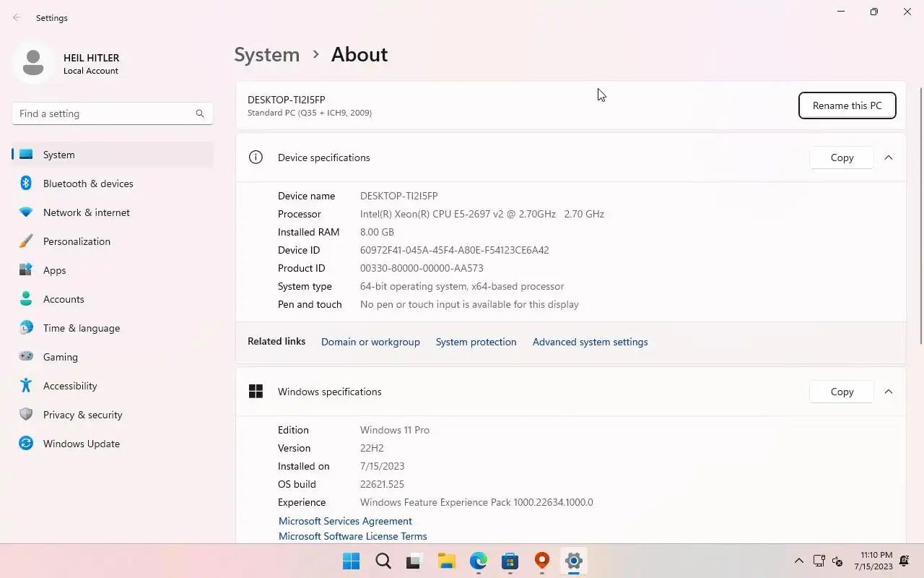Open the red pin app on the taskbar

(542, 561)
